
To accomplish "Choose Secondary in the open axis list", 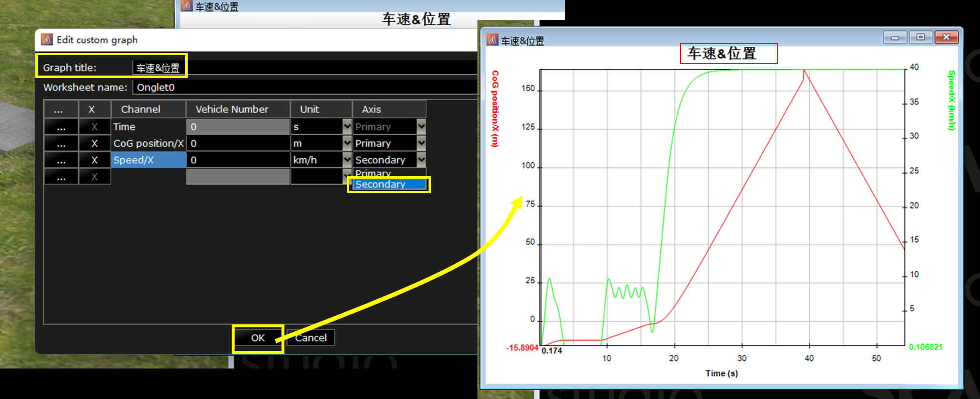I will pyautogui.click(x=389, y=184).
